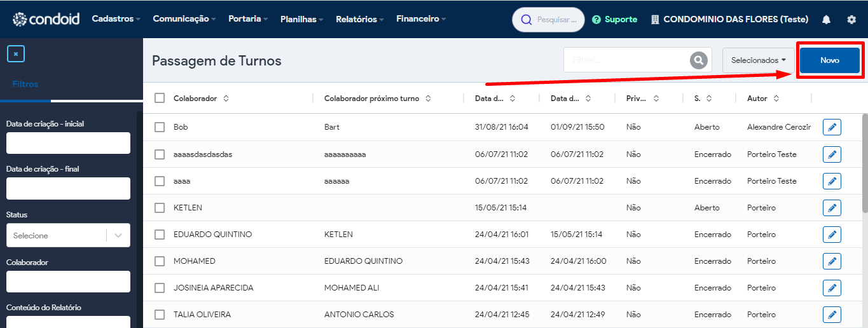Click the Novo button
The width and height of the screenshot is (868, 328).
tap(830, 60)
